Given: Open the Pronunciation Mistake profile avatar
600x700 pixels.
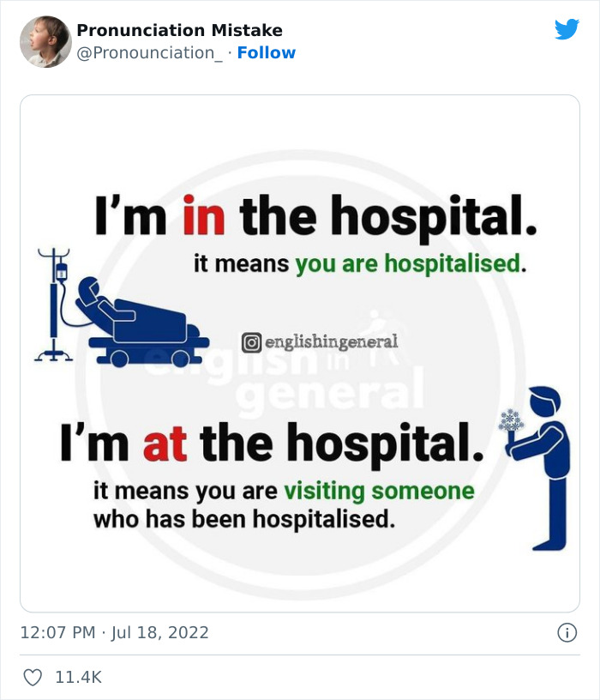Looking at the screenshot, I should pyautogui.click(x=45, y=41).
